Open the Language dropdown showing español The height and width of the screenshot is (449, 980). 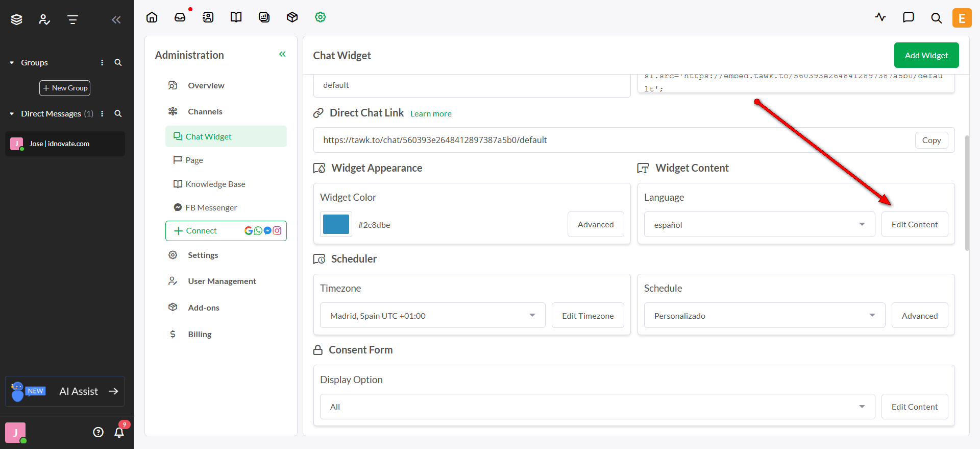pos(756,225)
